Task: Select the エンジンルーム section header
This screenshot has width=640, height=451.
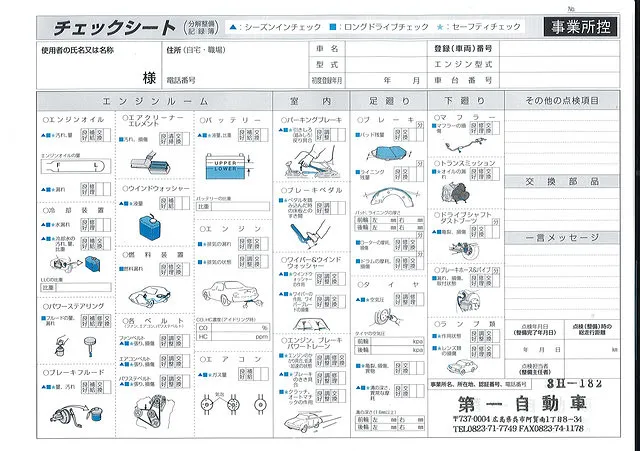Action: (x=154, y=101)
